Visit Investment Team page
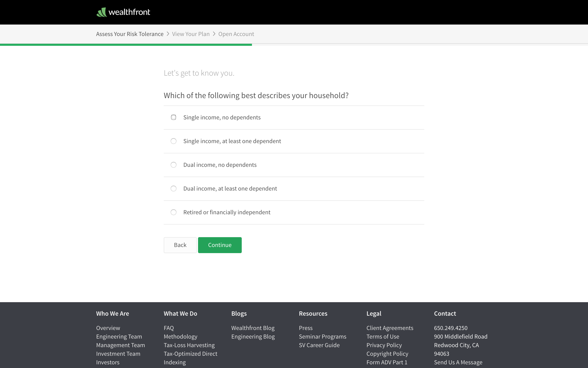Viewport: 588px width, 368px height. (118, 354)
